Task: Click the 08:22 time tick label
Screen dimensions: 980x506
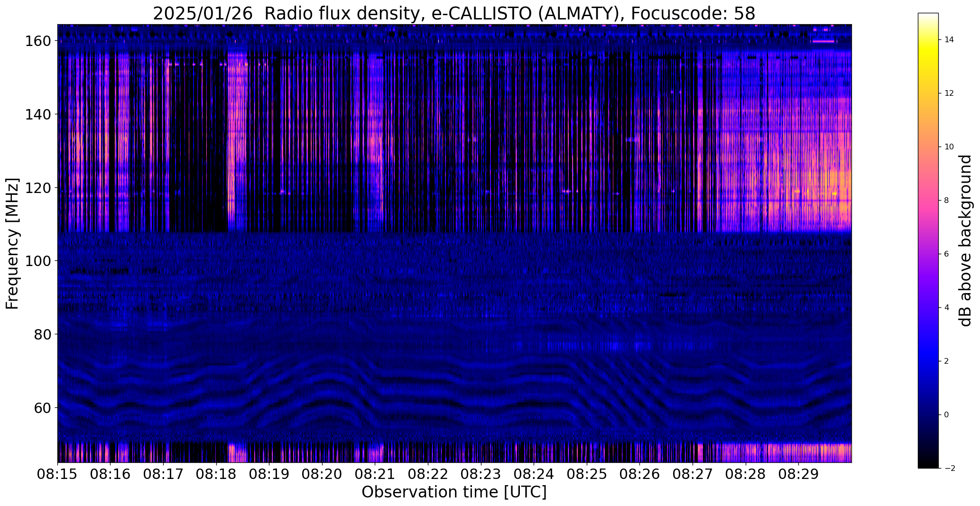Action: click(428, 474)
